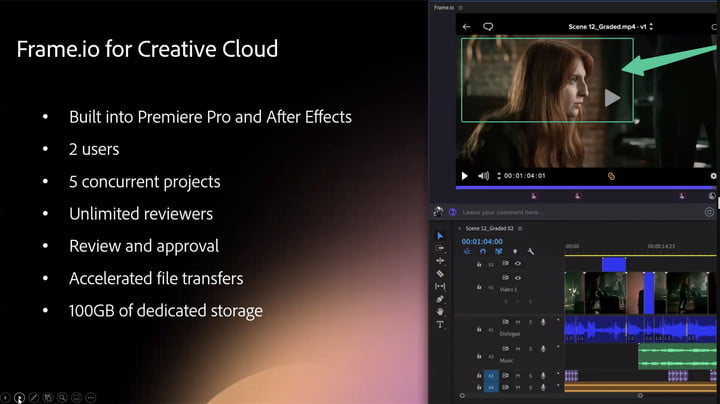Open Scene 12_Graded 02 sequence menu
Screen dimensions: 720x404
pyautogui.click(x=522, y=228)
